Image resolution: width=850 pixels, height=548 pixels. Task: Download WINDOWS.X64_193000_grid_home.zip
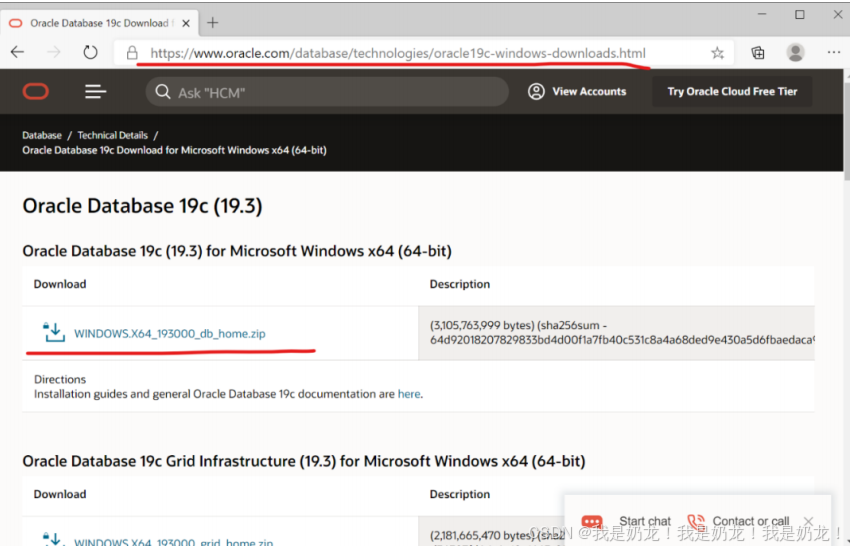tap(173, 541)
